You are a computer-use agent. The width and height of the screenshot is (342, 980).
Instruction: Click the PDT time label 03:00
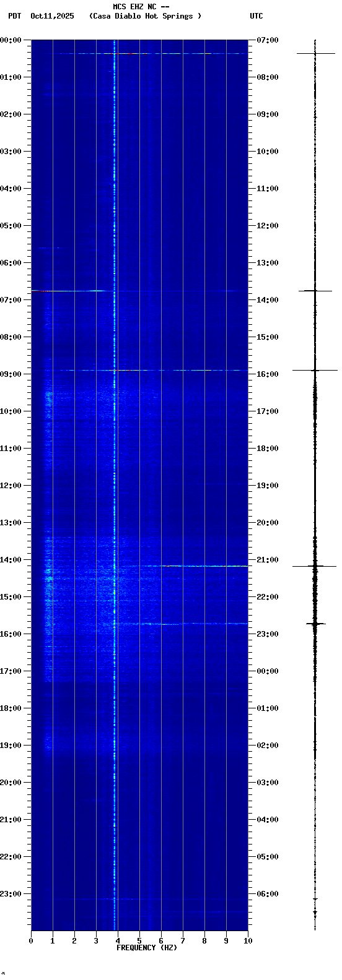click(x=11, y=152)
